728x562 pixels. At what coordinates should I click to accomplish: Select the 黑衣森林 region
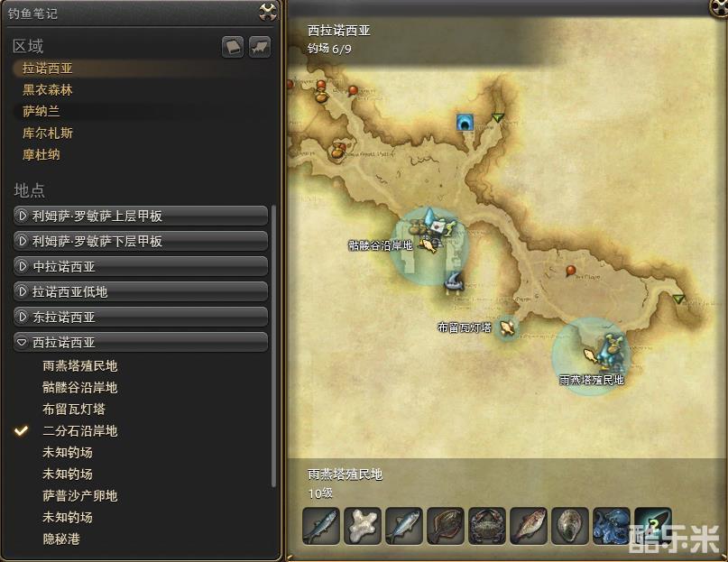(47, 89)
